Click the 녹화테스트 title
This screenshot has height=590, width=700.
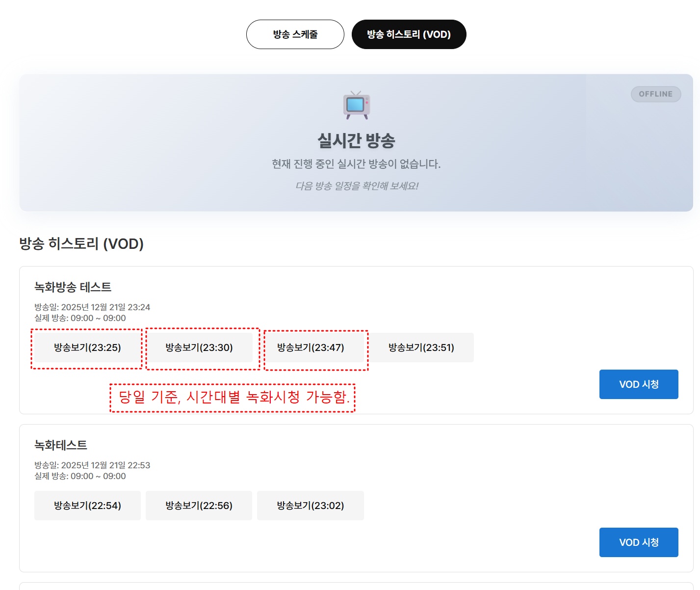coord(61,445)
